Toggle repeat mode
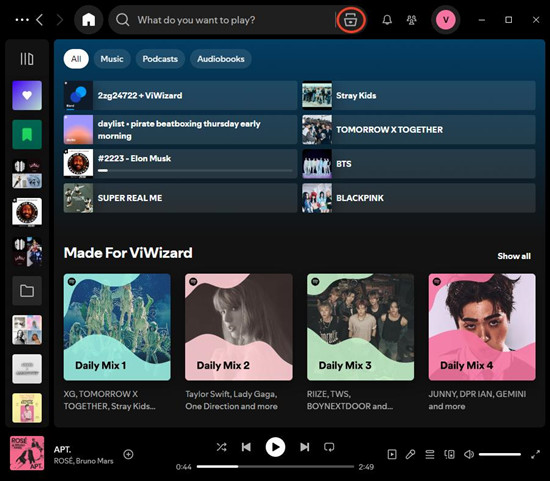 (329, 447)
